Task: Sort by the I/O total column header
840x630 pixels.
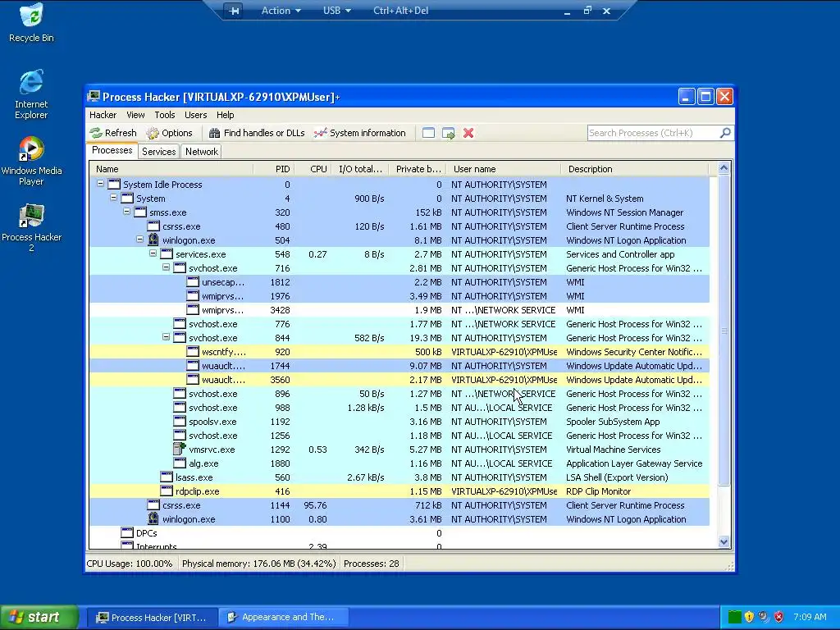Action: coord(360,169)
